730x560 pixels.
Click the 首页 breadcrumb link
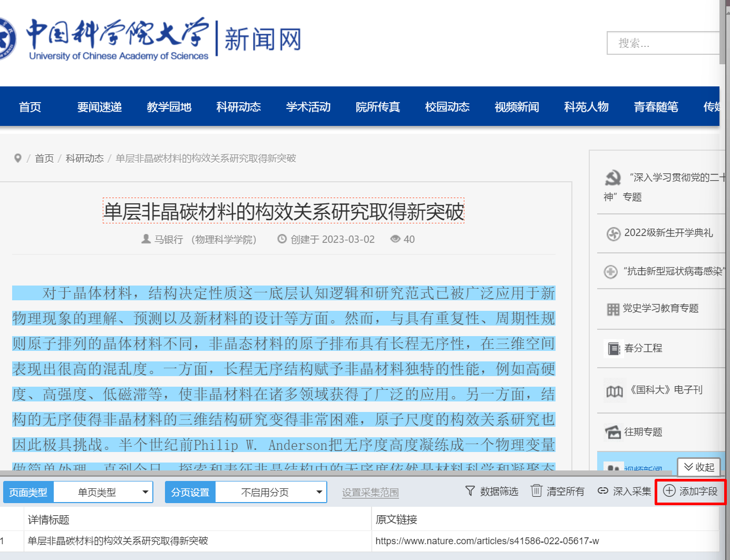[44, 159]
